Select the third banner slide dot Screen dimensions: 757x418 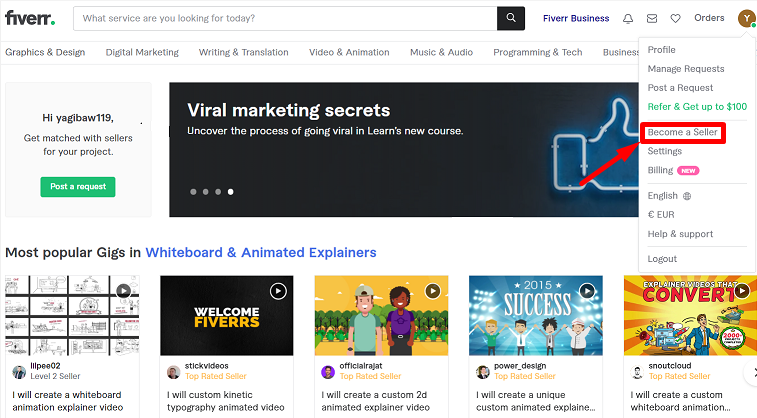tap(218, 192)
